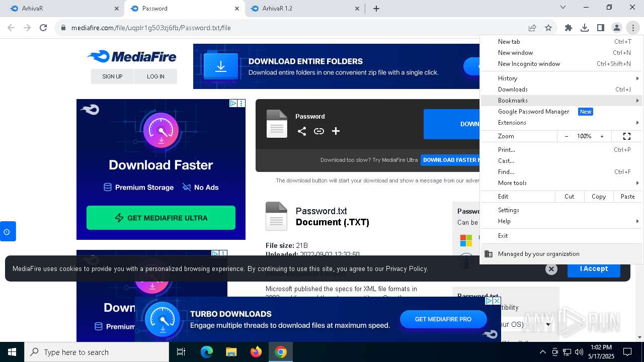Dismiss cookie banner with X icon
This screenshot has height=362, width=644.
551,269
